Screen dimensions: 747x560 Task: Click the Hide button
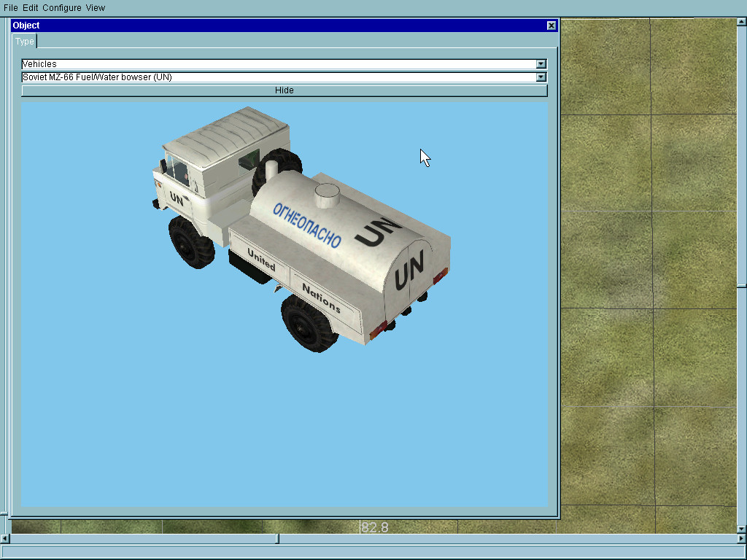(x=285, y=90)
